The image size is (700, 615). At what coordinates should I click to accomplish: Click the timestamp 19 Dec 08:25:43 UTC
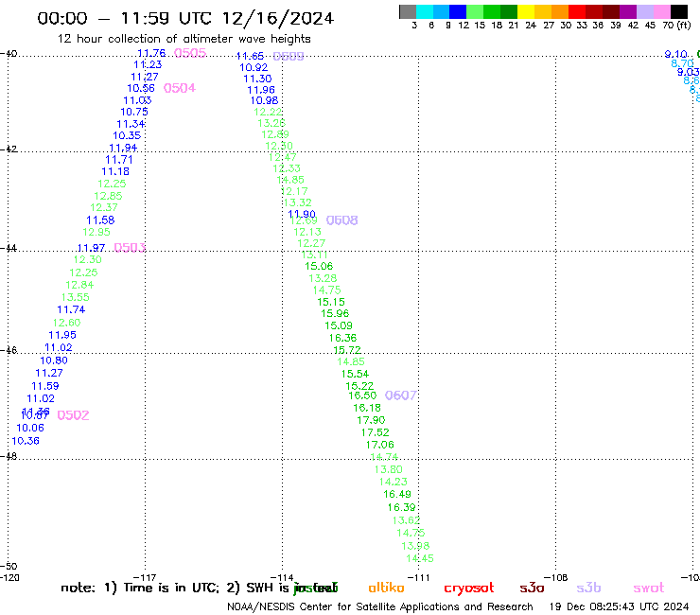(x=620, y=606)
